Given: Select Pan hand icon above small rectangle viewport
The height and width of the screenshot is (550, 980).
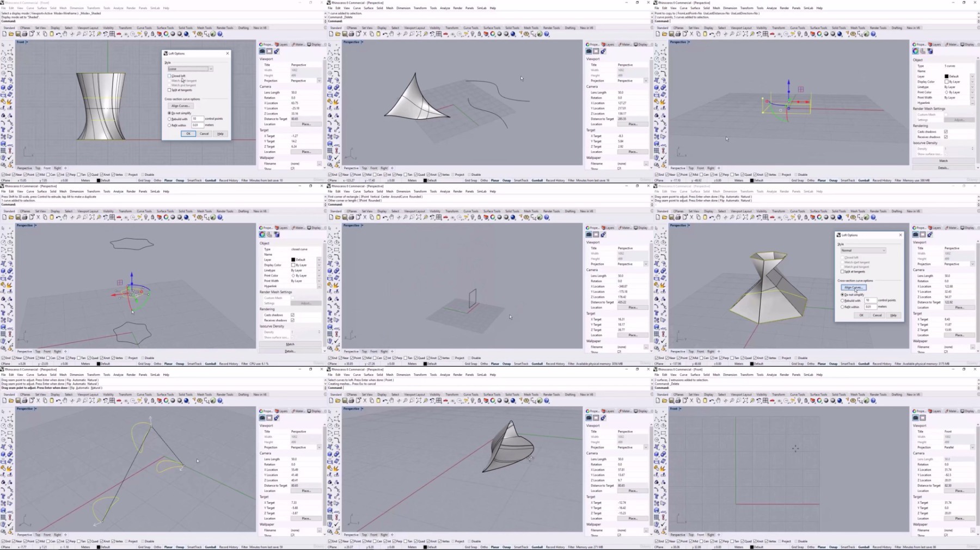Looking at the screenshot, I should [x=392, y=217].
